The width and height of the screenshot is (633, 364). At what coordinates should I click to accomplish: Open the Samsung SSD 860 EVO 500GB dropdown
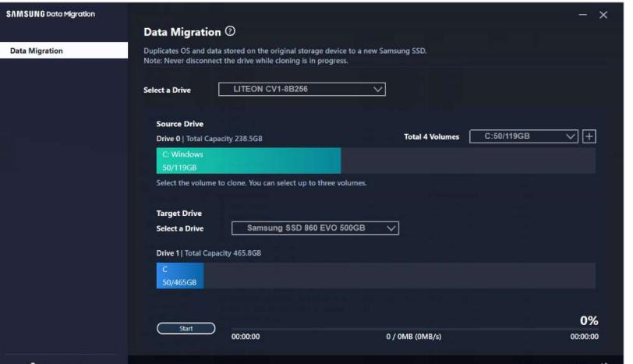point(315,228)
